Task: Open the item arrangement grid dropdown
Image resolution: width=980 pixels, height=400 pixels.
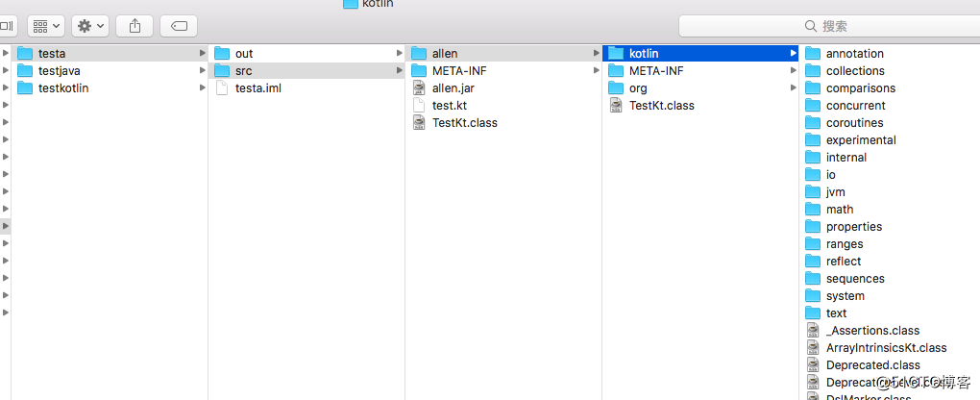Action: point(46,26)
